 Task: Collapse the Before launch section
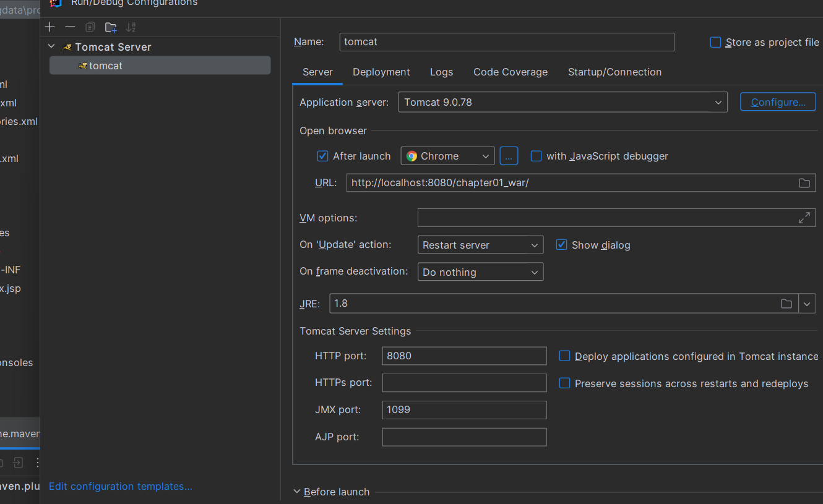coord(297,492)
